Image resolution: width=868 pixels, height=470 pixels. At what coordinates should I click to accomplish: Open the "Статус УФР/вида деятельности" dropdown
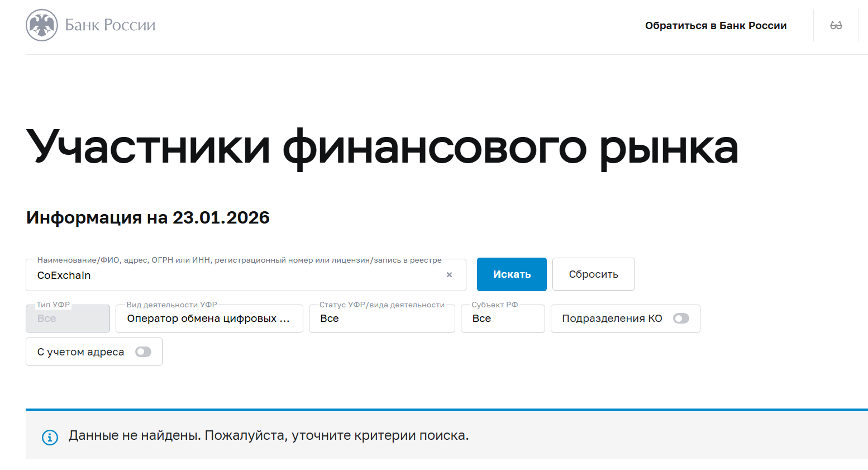click(381, 319)
